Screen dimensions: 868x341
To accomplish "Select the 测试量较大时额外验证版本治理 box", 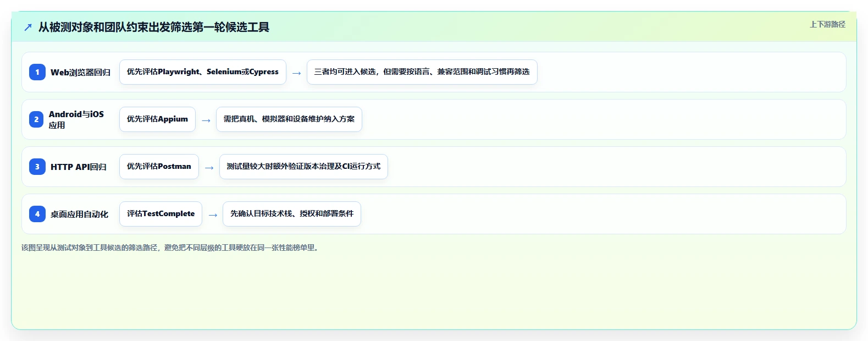I will click(x=303, y=167).
